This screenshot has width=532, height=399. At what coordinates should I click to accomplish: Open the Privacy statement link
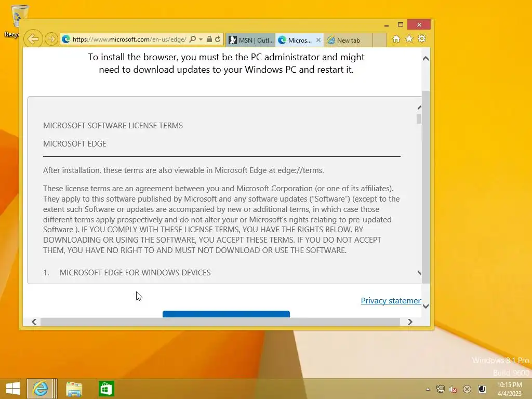click(391, 301)
